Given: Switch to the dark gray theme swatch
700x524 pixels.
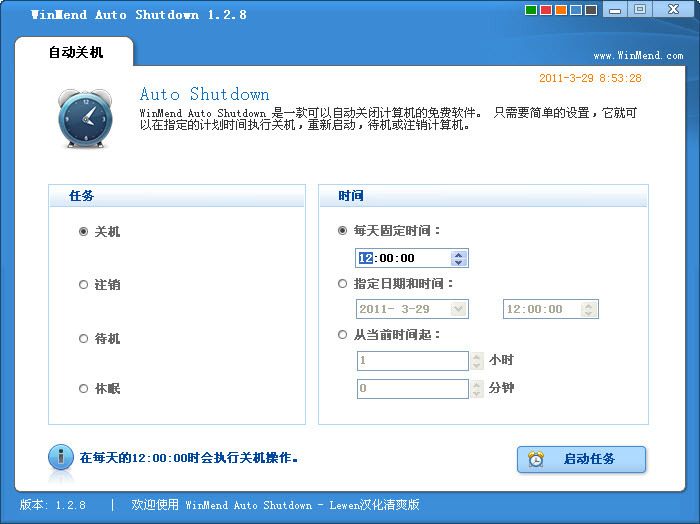Looking at the screenshot, I should tap(591, 11).
